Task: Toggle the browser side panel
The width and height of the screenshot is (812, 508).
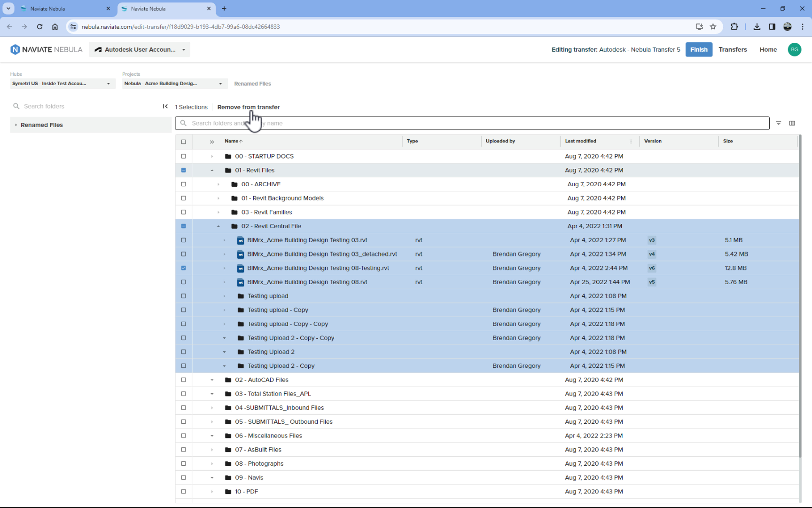Action: pos(772,27)
